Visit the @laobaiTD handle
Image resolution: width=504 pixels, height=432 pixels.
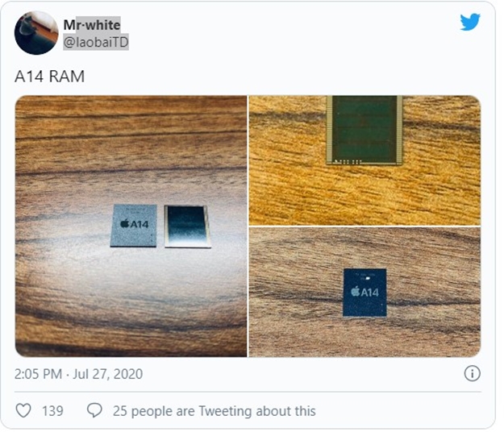96,42
